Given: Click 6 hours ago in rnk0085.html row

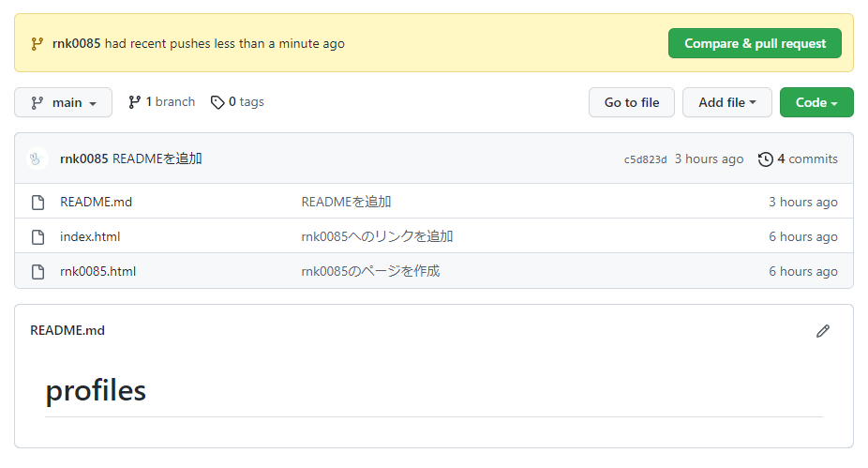Looking at the screenshot, I should (802, 271).
